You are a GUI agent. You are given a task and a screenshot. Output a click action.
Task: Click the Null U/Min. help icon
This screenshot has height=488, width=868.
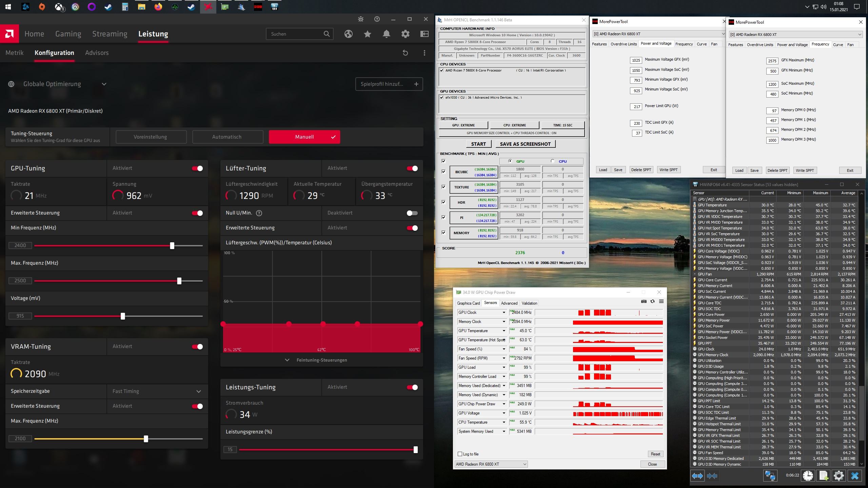[x=259, y=213]
